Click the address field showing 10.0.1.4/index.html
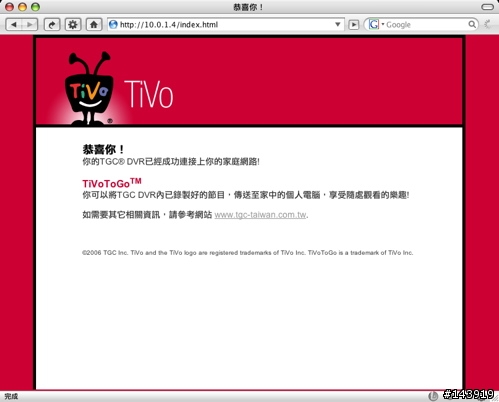 click(226, 25)
